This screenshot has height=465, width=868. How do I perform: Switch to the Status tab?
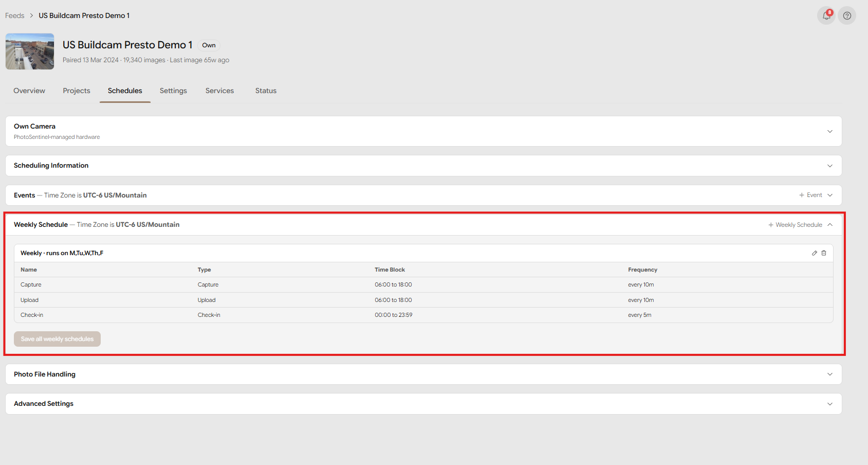coord(266,91)
